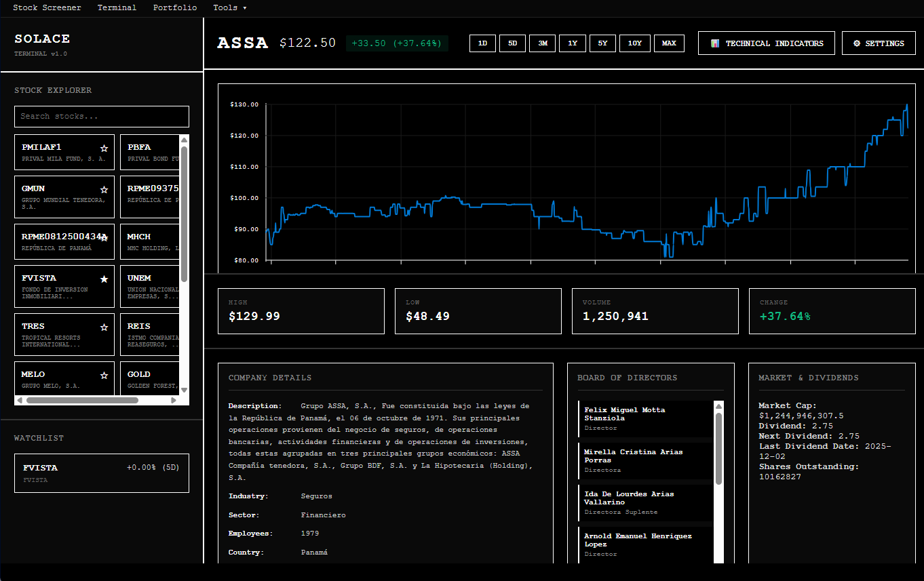
Task: Toggle the favorite star on GMUN
Action: click(104, 188)
